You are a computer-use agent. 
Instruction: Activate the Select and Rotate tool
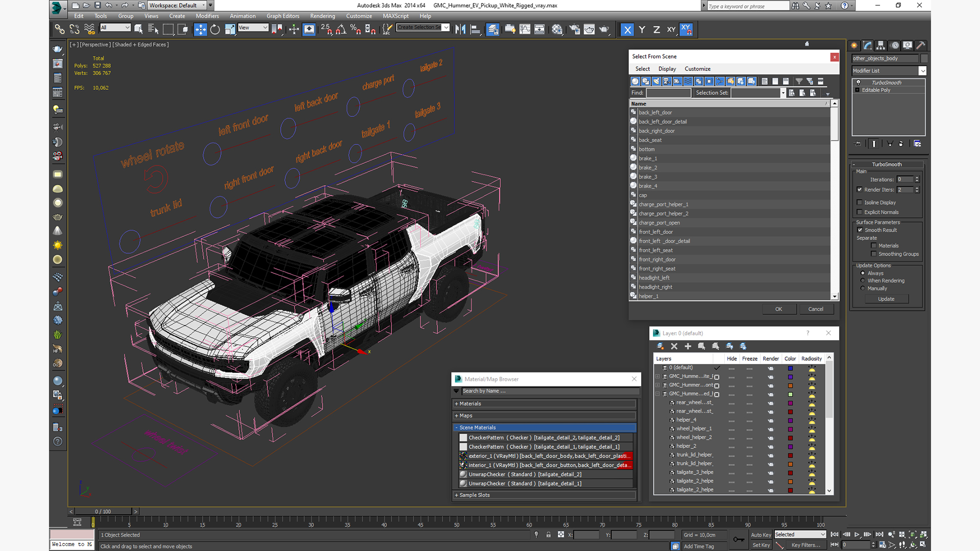215,30
